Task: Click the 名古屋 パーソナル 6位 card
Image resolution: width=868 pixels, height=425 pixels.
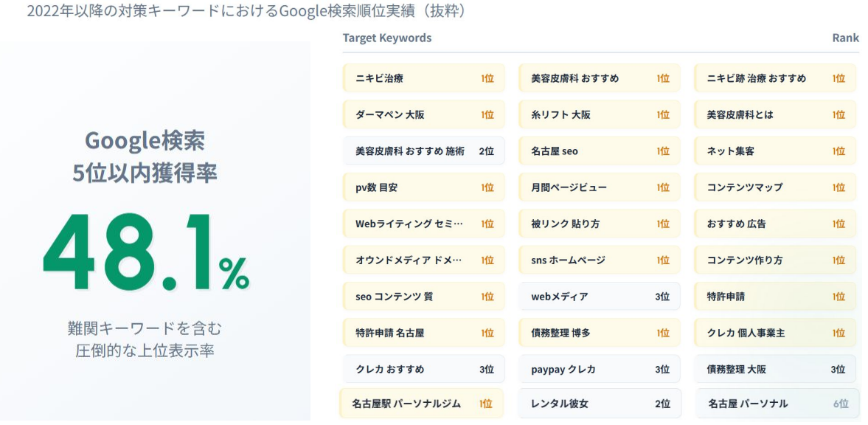Action: pos(777,404)
